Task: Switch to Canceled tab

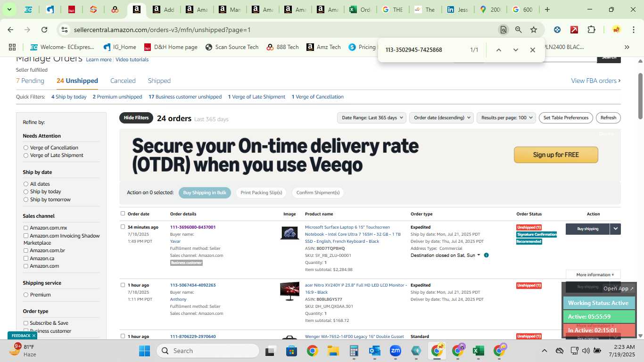Action: tap(123, 81)
